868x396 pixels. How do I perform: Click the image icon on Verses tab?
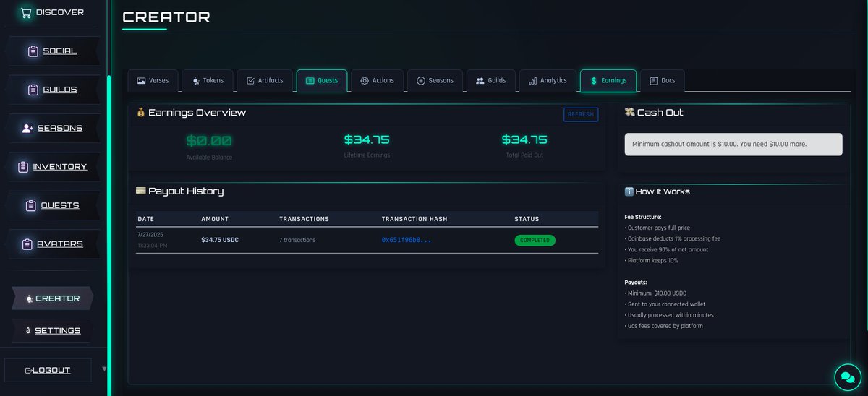coord(141,81)
